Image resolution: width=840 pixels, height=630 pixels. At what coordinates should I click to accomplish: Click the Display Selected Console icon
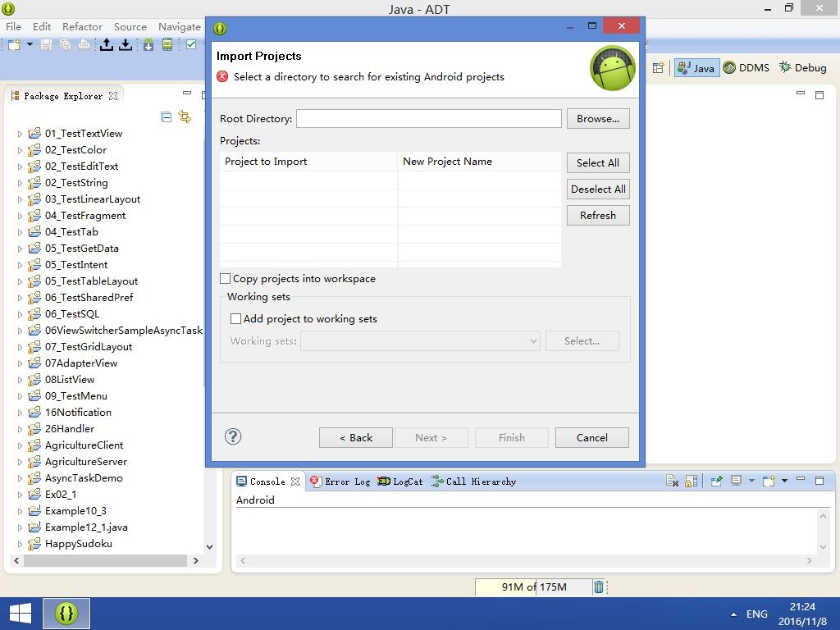(x=736, y=481)
